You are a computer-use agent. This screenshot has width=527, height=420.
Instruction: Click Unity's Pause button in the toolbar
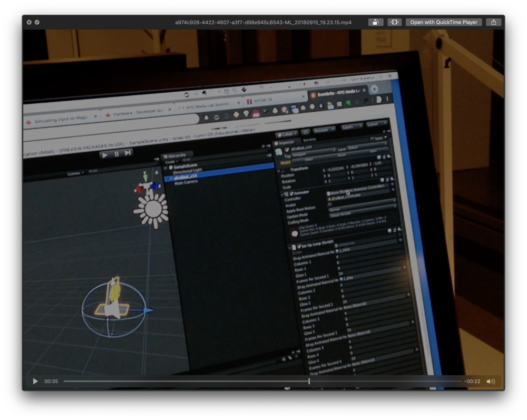click(116, 154)
